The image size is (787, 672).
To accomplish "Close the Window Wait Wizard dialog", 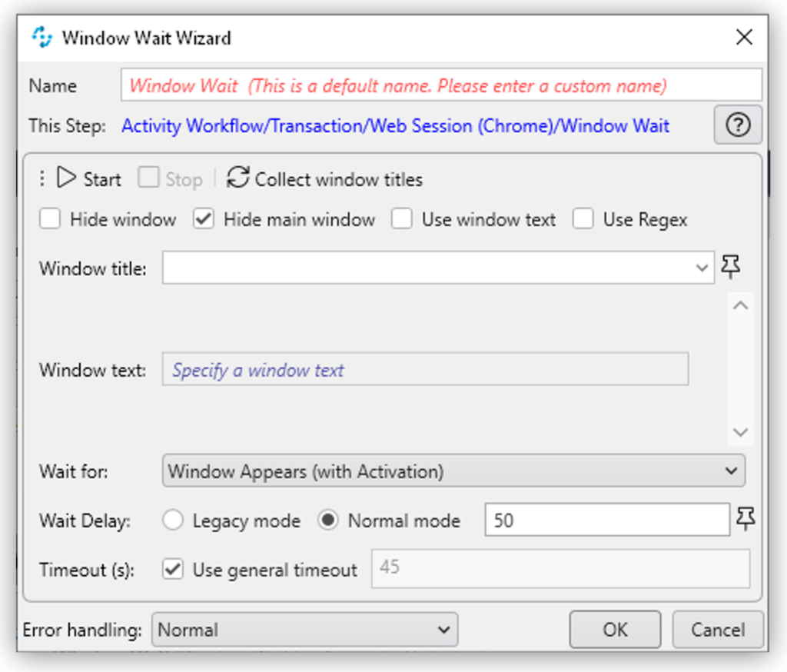I will pos(743,37).
